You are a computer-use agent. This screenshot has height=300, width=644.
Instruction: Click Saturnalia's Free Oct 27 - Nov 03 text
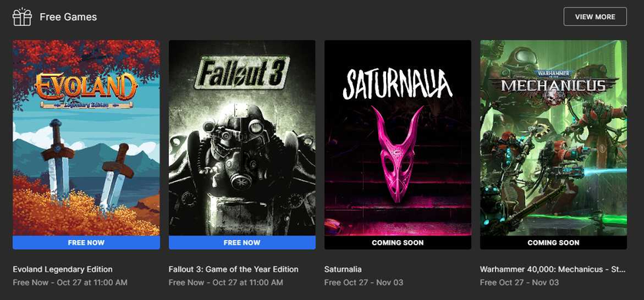click(364, 282)
